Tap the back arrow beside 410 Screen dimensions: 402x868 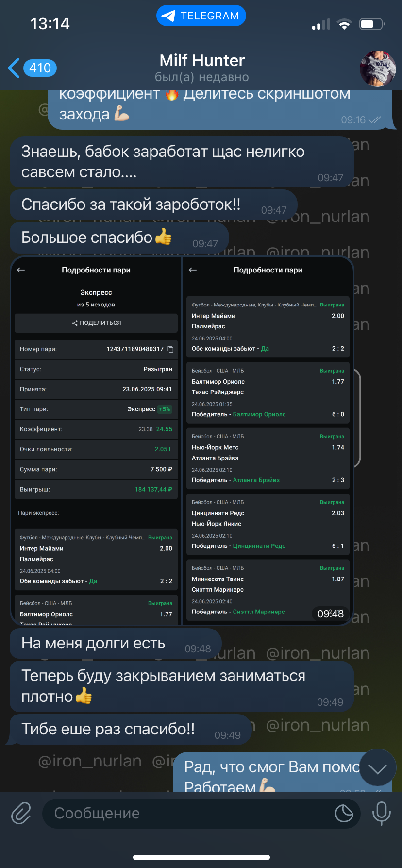point(14,68)
